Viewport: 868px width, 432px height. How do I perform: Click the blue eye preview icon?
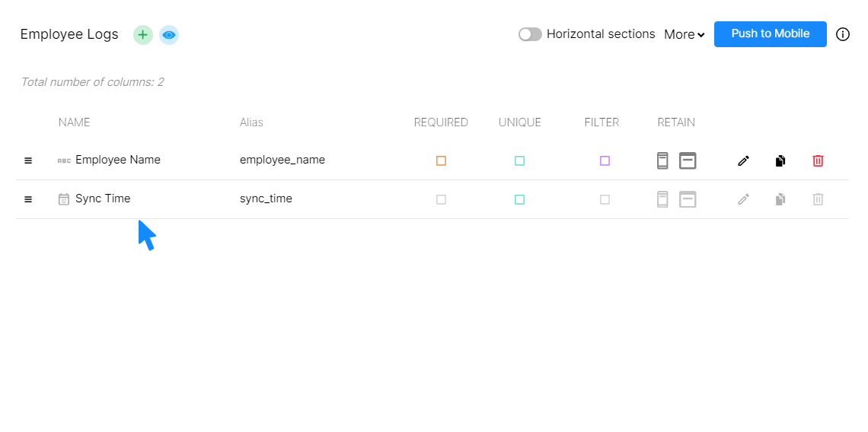[169, 35]
